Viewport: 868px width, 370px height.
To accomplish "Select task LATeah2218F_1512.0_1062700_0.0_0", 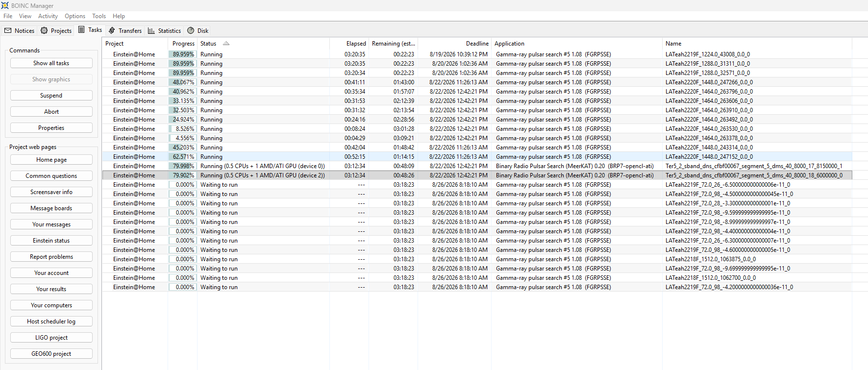I will [711, 278].
